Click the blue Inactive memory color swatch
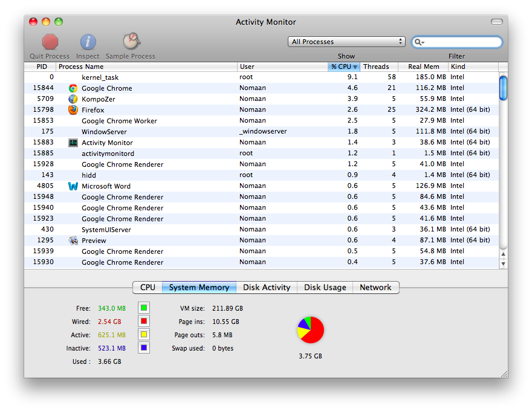Viewport: 532px width, 411px height. pos(144,348)
